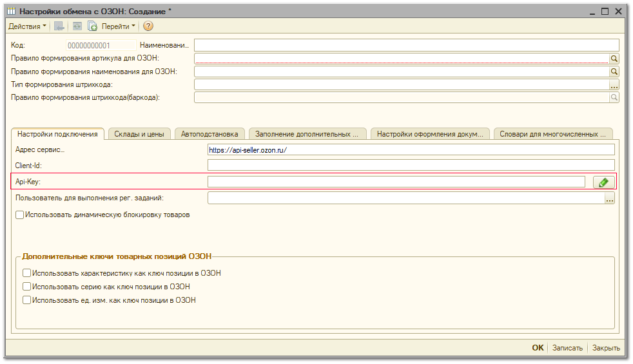Click the green pencil Api-Key button
Viewport: 633px width, 364px height.
(603, 182)
